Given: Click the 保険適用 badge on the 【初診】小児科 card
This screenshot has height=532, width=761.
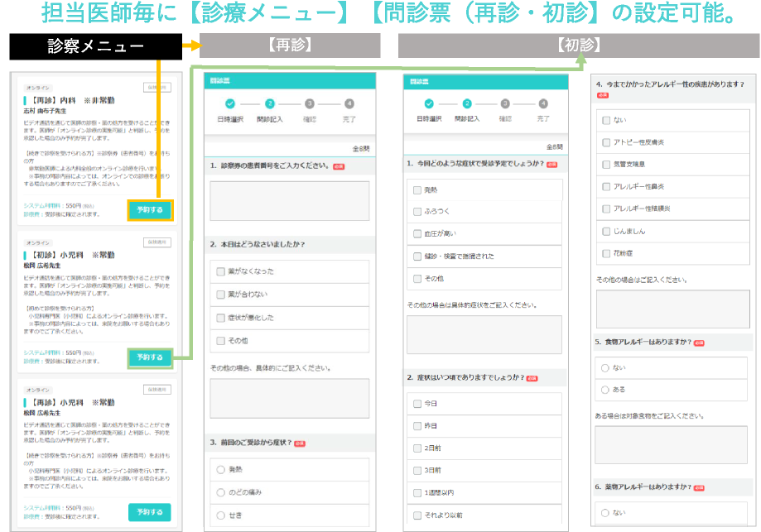Looking at the screenshot, I should (x=157, y=242).
